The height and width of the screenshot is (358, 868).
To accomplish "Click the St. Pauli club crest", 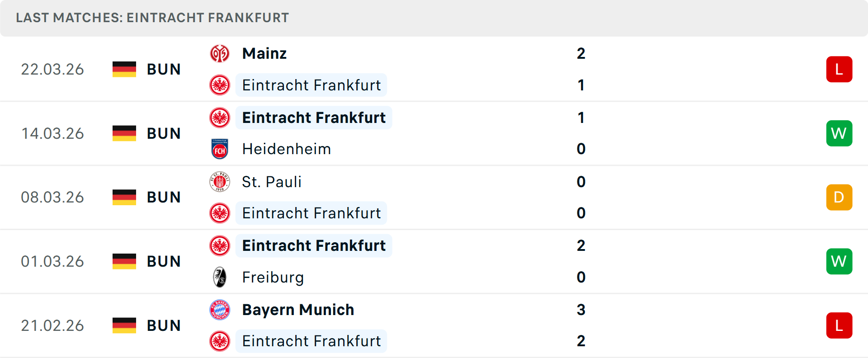I will click(x=220, y=182).
